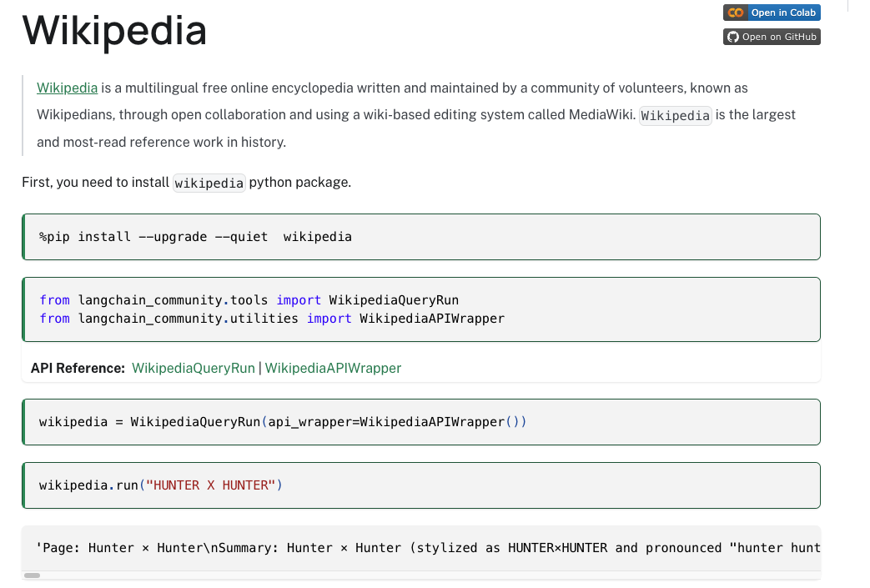The height and width of the screenshot is (588, 870).
Task: Click the WikipediaQueryRun assignment code block
Action: [x=421, y=421]
